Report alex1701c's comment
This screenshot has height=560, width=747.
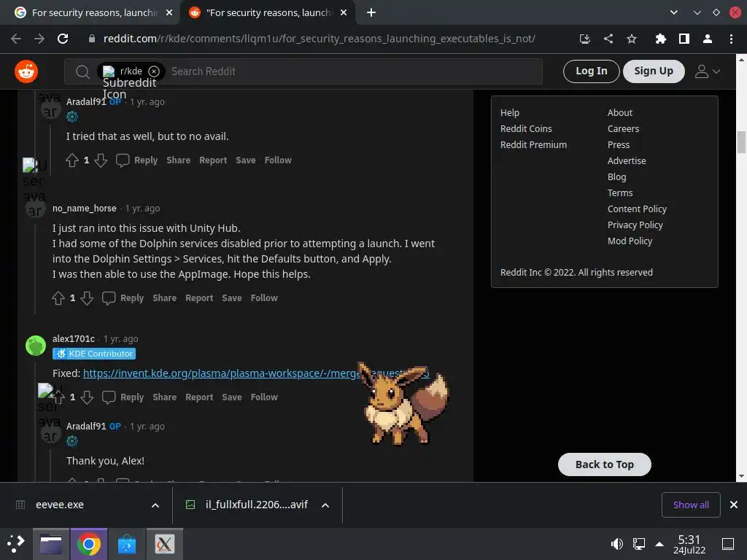[x=199, y=397]
